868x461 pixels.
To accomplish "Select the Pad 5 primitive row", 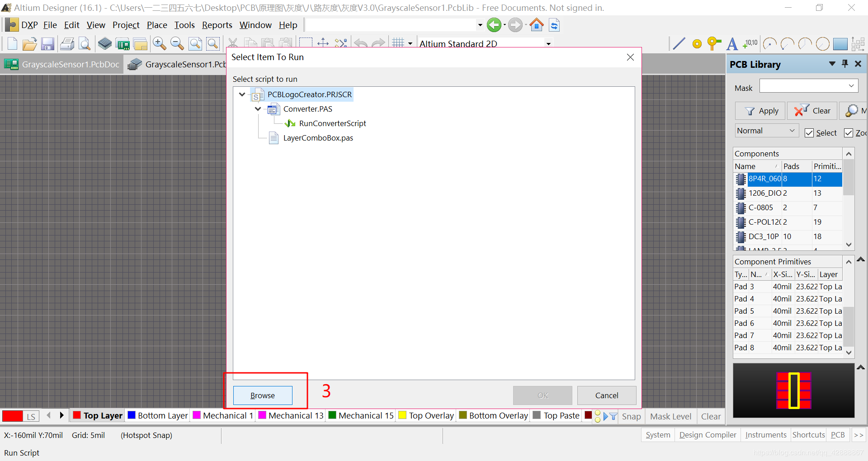I will (x=788, y=311).
